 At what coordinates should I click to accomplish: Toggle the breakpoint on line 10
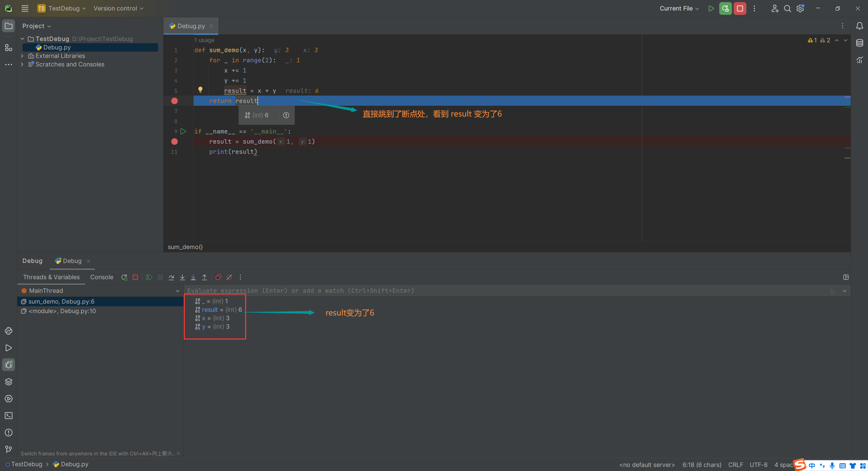[175, 142]
